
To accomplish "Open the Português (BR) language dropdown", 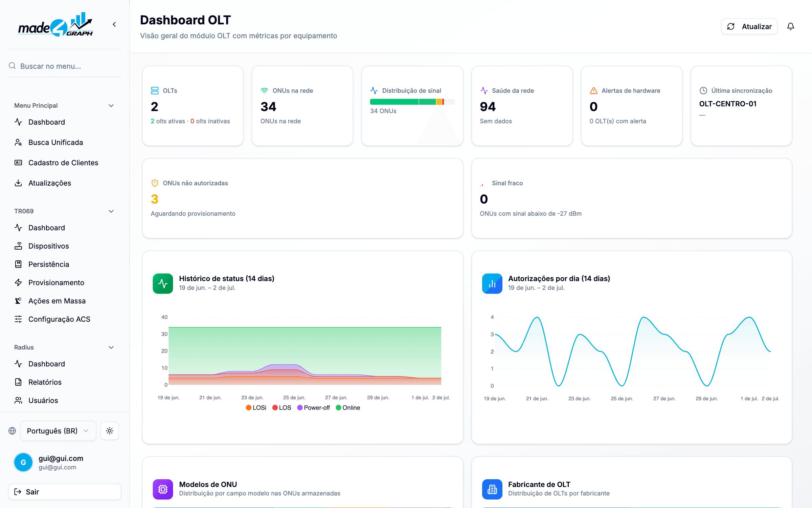I will point(58,431).
